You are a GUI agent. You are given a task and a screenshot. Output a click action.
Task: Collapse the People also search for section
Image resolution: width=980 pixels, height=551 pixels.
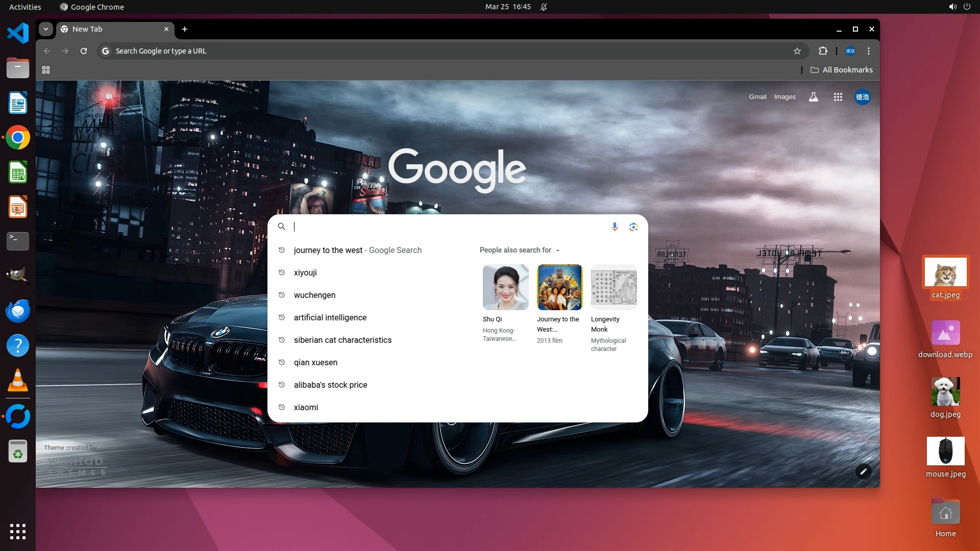pos(558,250)
